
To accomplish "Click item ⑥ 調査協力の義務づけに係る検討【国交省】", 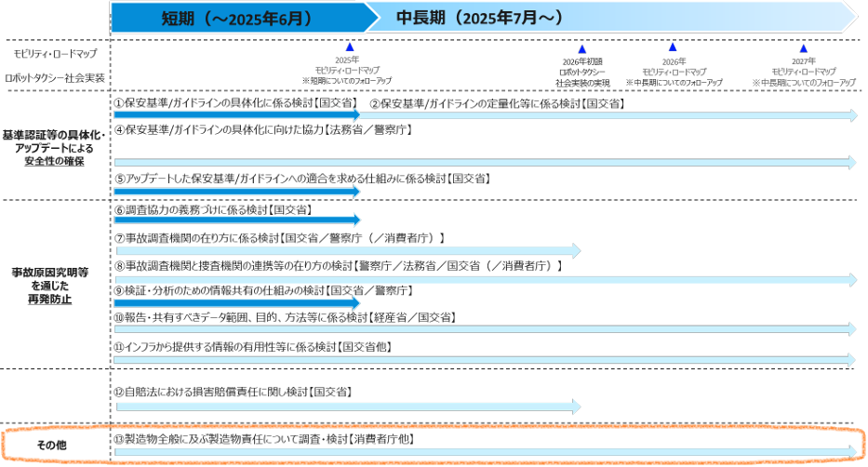I will pos(213,210).
